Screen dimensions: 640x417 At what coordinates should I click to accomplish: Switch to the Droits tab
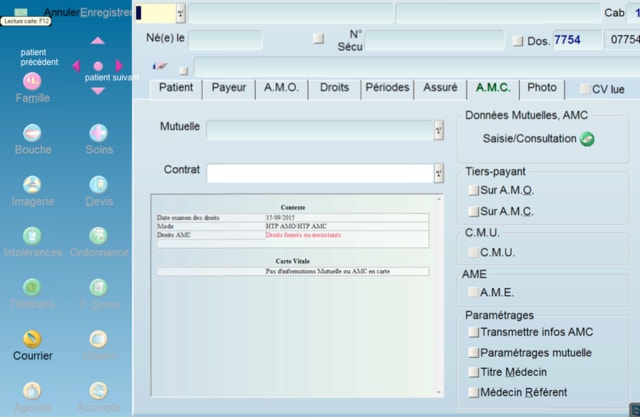coord(334,88)
